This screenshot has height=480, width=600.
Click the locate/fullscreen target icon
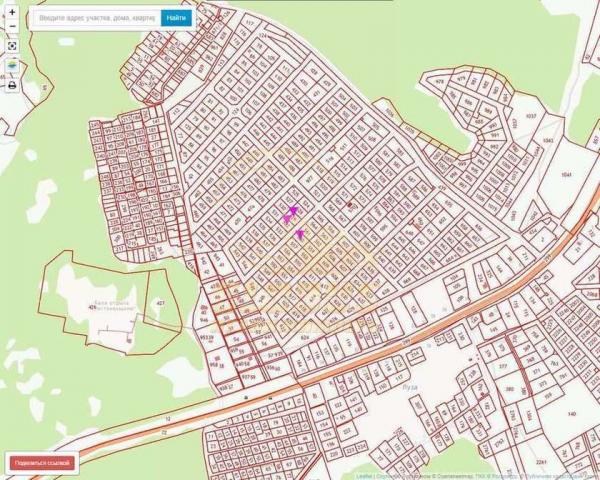(12, 46)
